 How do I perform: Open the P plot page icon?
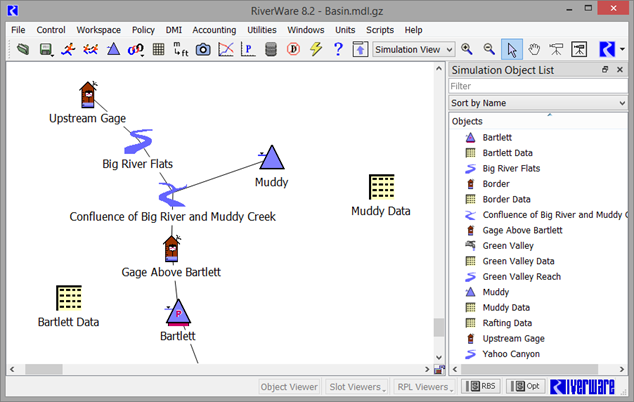pyautogui.click(x=248, y=49)
